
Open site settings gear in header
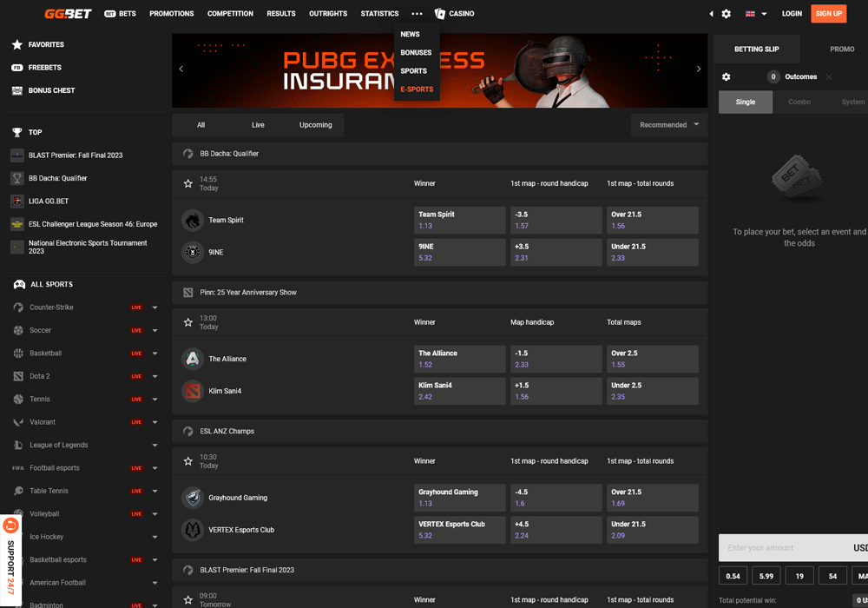click(727, 14)
